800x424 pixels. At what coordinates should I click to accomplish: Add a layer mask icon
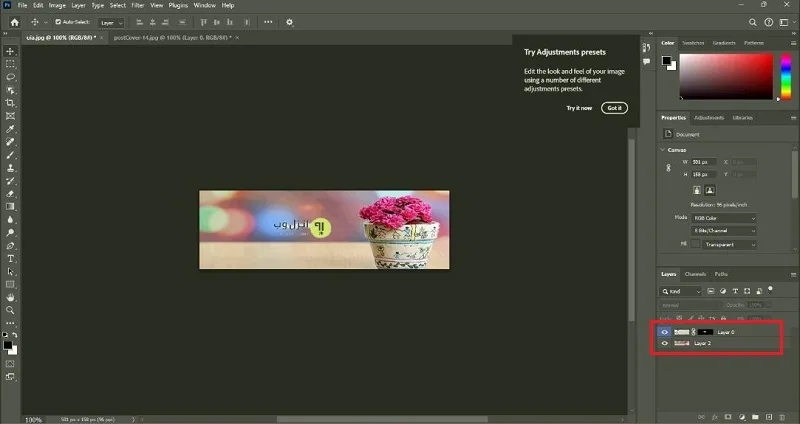[x=728, y=417]
